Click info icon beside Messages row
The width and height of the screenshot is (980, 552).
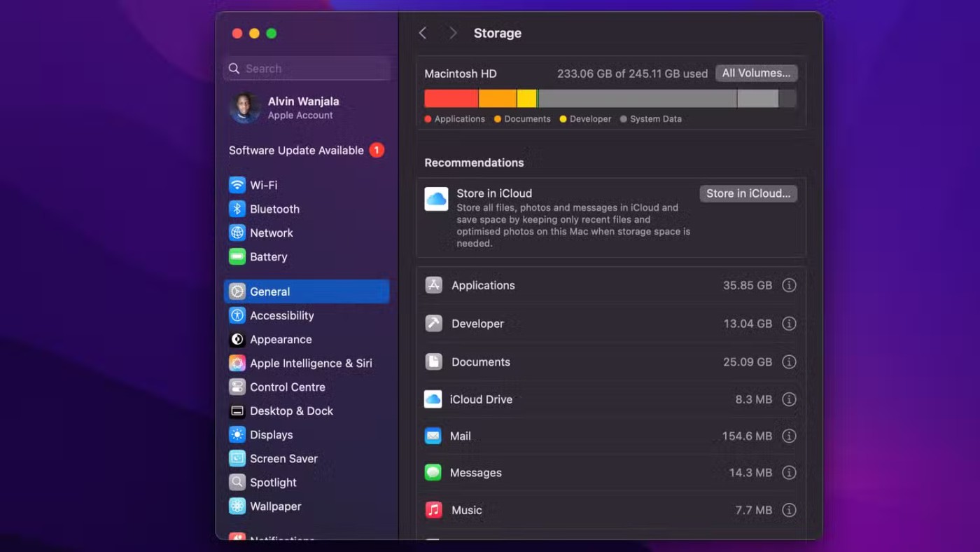[x=789, y=473]
